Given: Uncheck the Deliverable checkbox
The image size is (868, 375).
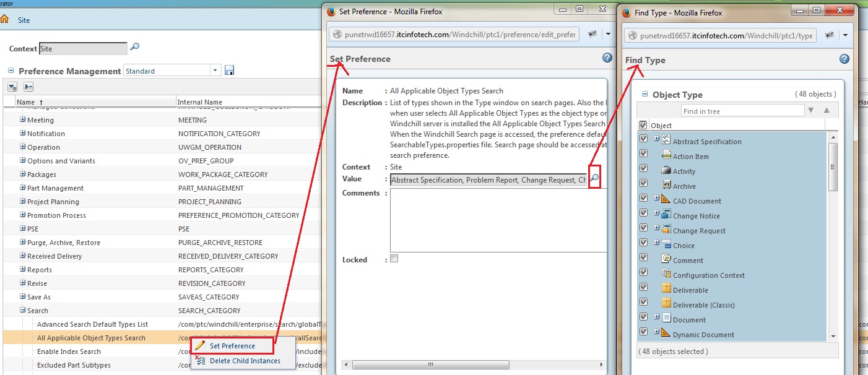Looking at the screenshot, I should tap(643, 288).
